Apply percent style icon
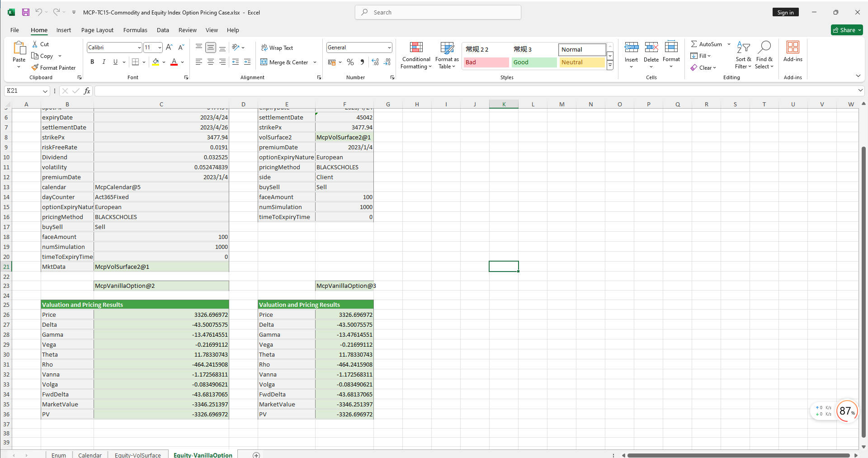 [x=350, y=62]
